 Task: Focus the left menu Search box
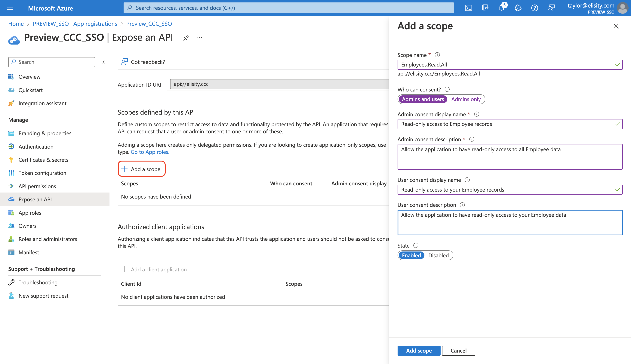pos(51,62)
